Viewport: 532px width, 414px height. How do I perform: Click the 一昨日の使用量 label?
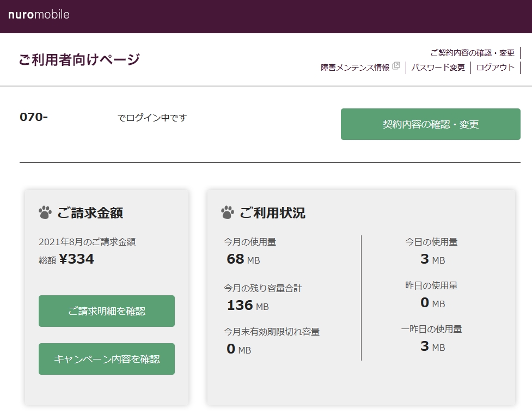pos(431,329)
